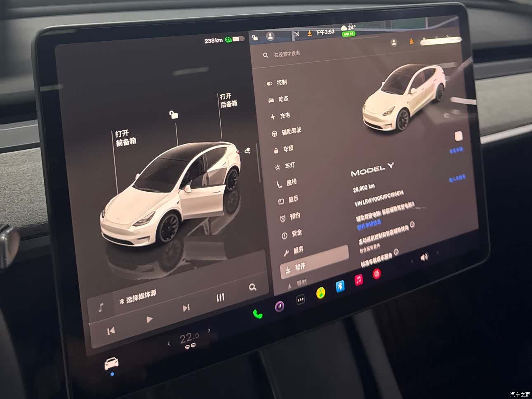Open the purple camera app in dock

coord(280,306)
